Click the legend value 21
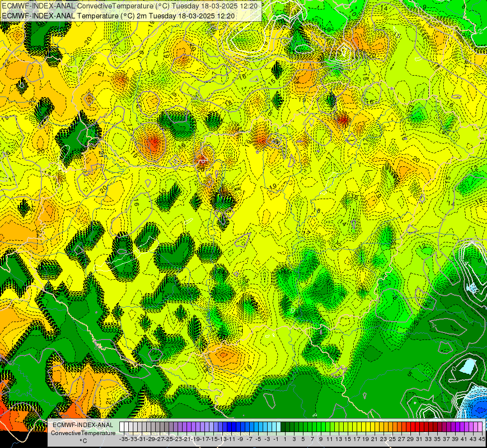487x448 pixels. tap(375, 440)
